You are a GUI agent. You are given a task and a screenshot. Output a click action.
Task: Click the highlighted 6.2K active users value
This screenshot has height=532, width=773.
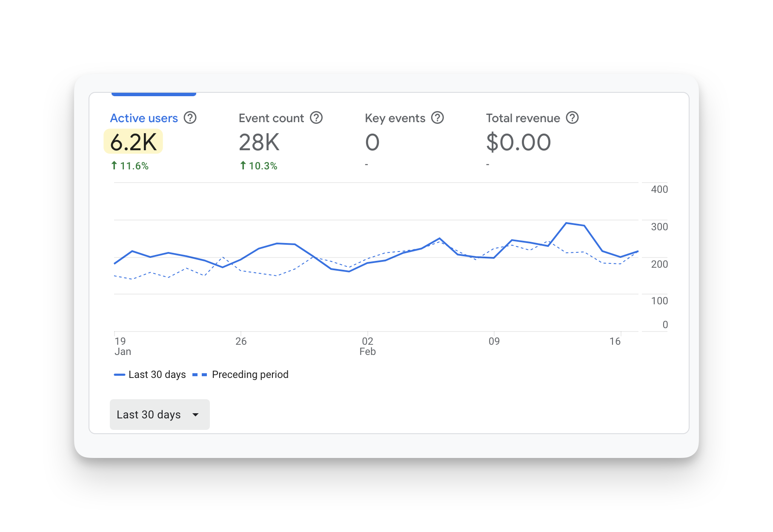tap(133, 142)
